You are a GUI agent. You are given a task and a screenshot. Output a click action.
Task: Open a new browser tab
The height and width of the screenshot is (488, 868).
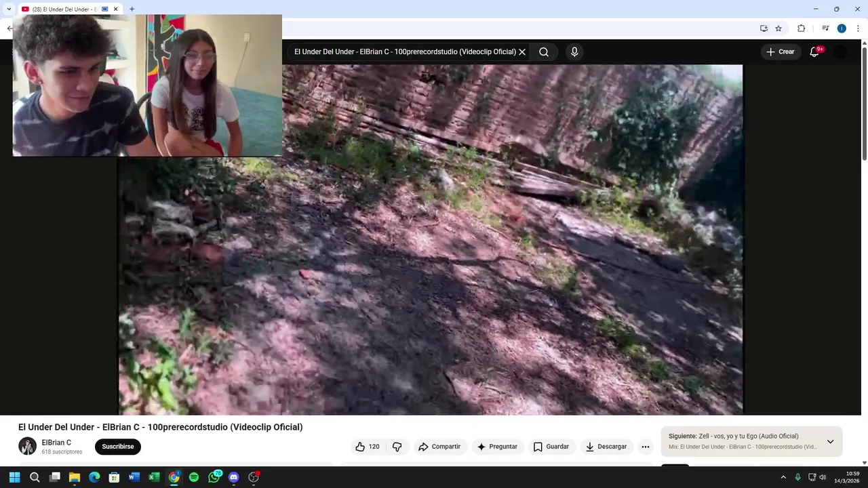[x=132, y=9]
